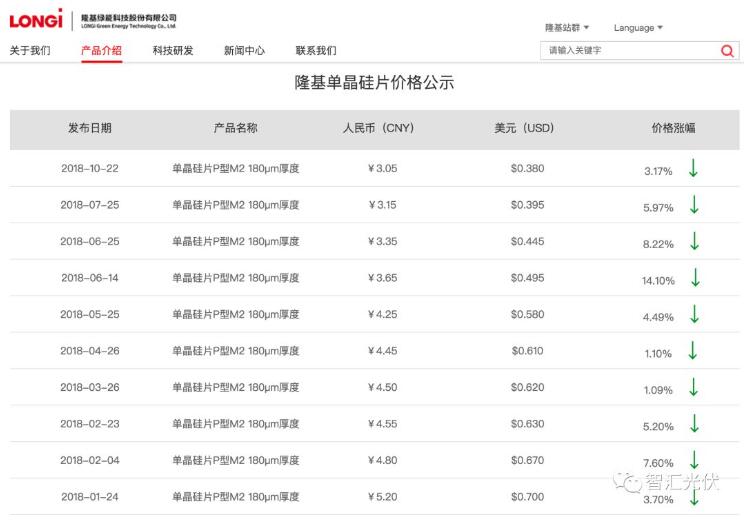The width and height of the screenshot is (749, 522).
Task: Go to 科技研发 menu
Action: (x=173, y=51)
